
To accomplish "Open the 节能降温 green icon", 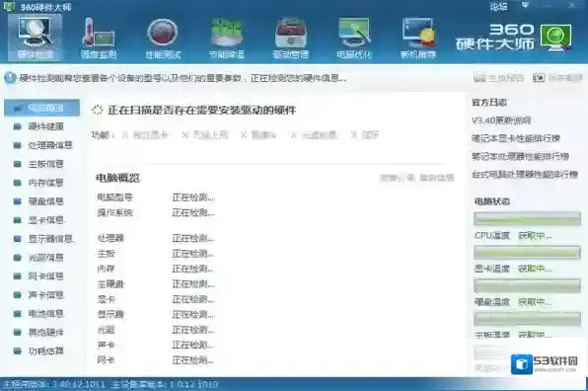I will [x=227, y=38].
